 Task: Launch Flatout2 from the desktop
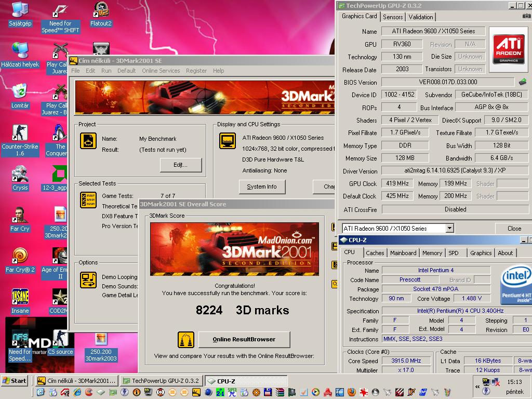(101, 14)
